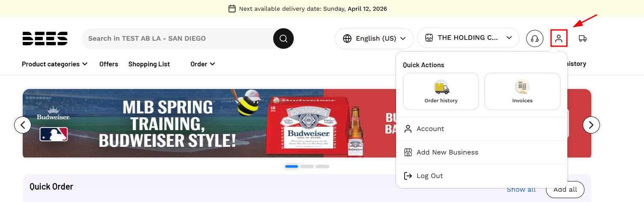This screenshot has height=202, width=644.
Task: Click the logout arrow icon
Action: [408, 176]
